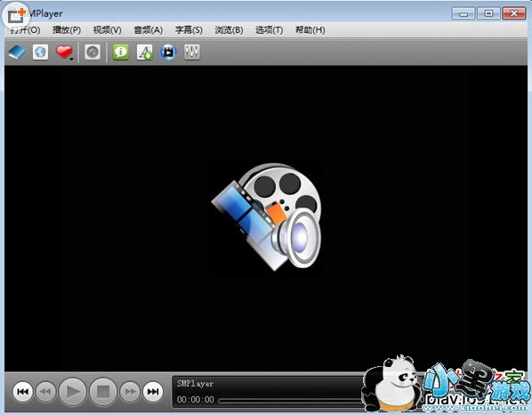Open favorites with red heart icon
The image size is (532, 415).
pyautogui.click(x=64, y=52)
